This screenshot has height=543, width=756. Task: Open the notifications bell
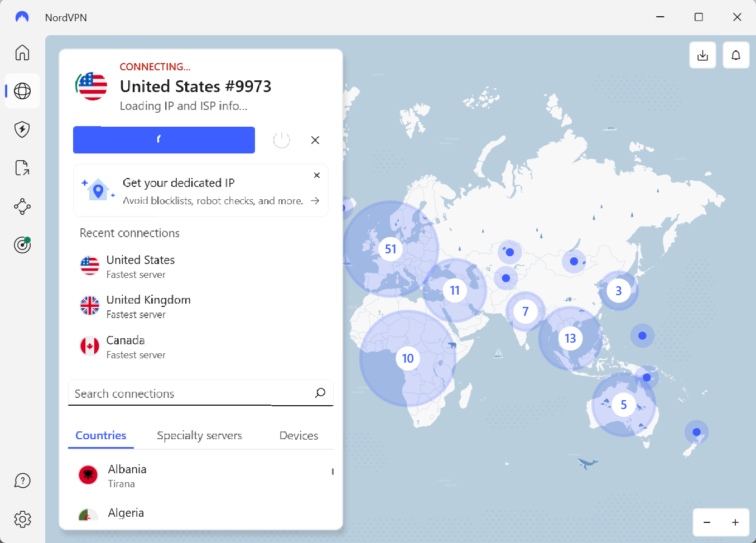736,55
